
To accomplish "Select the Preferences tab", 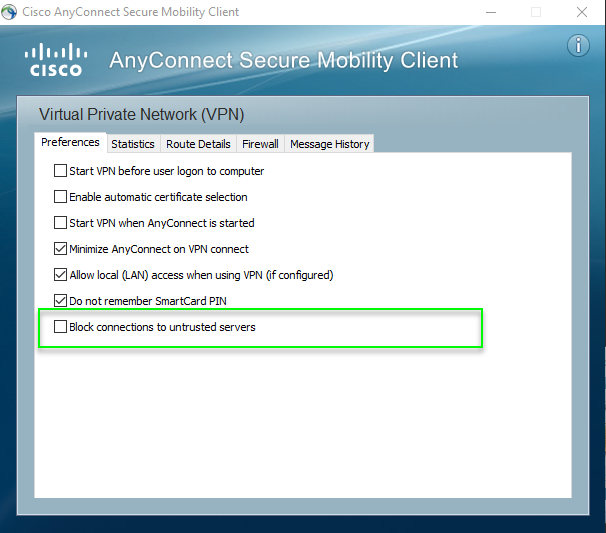I will pyautogui.click(x=70, y=143).
